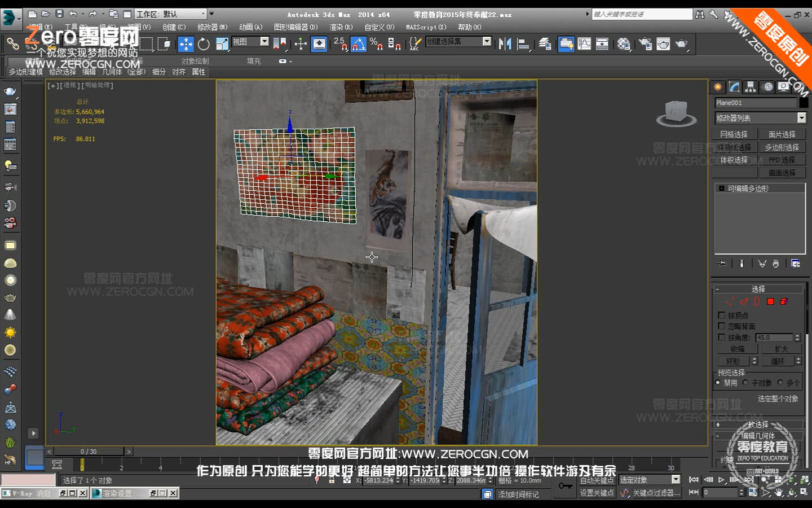Open the 修改器(M) menu
Image resolution: width=812 pixels, height=508 pixels.
point(213,27)
